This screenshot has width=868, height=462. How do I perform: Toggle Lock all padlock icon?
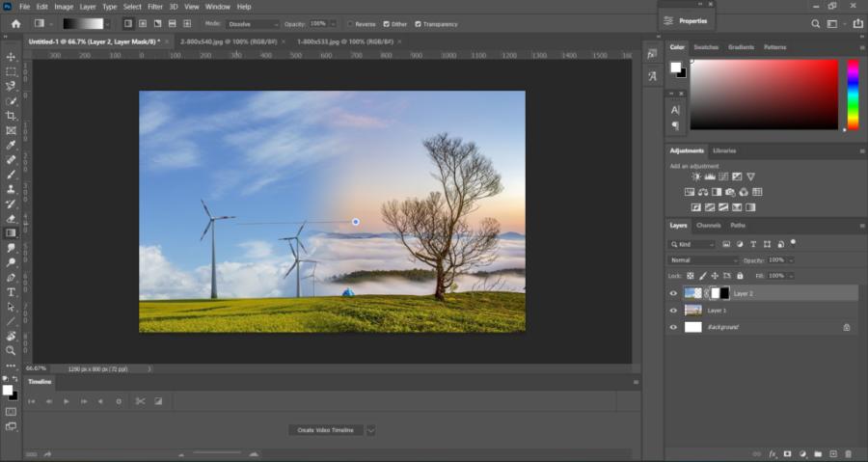740,276
